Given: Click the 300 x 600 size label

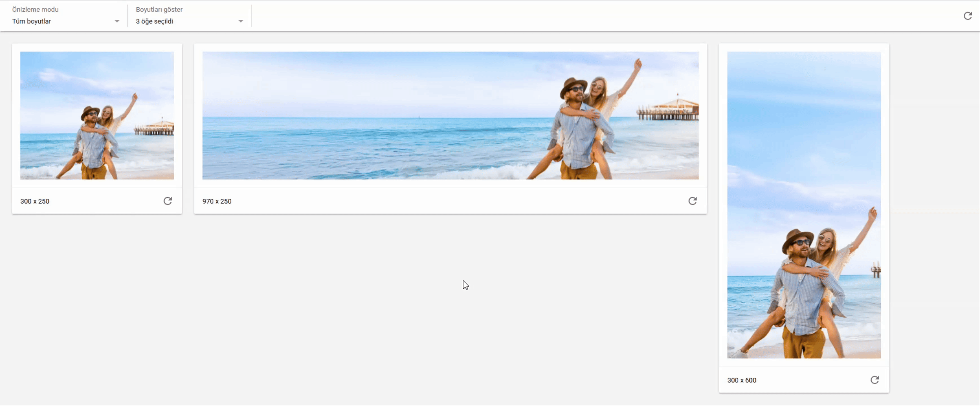Looking at the screenshot, I should [x=741, y=380].
